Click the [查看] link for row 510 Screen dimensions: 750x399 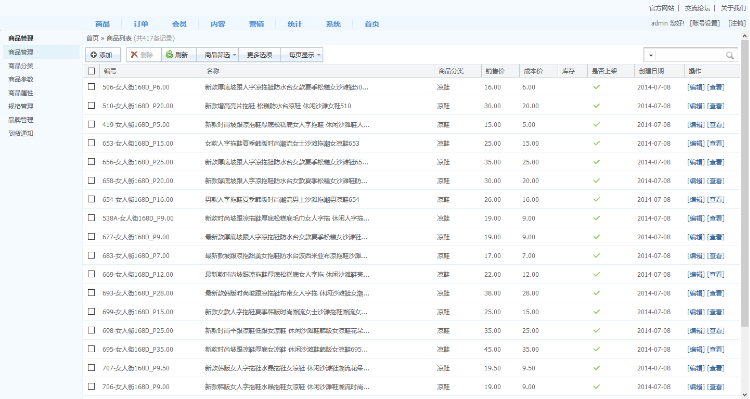[716, 106]
